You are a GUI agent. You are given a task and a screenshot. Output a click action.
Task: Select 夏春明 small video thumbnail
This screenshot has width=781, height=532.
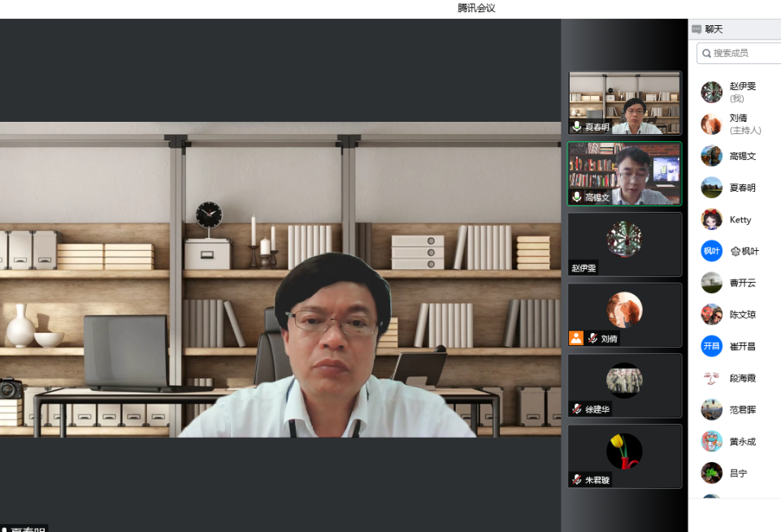(x=624, y=103)
